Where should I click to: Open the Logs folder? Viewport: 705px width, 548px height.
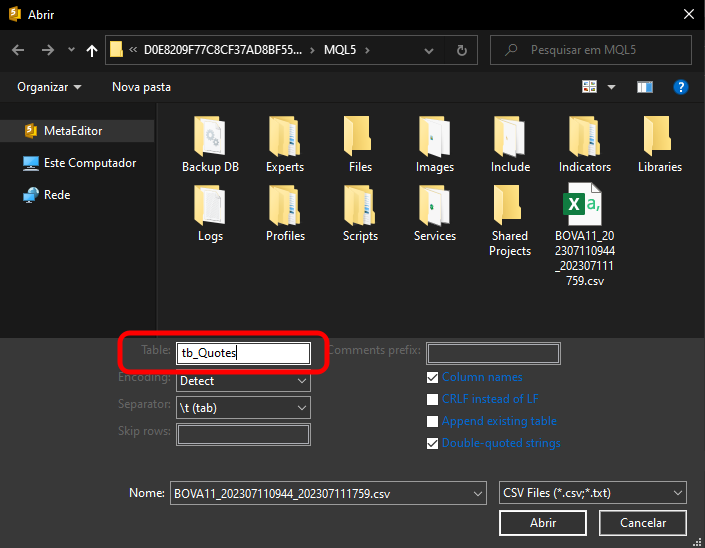tap(210, 214)
